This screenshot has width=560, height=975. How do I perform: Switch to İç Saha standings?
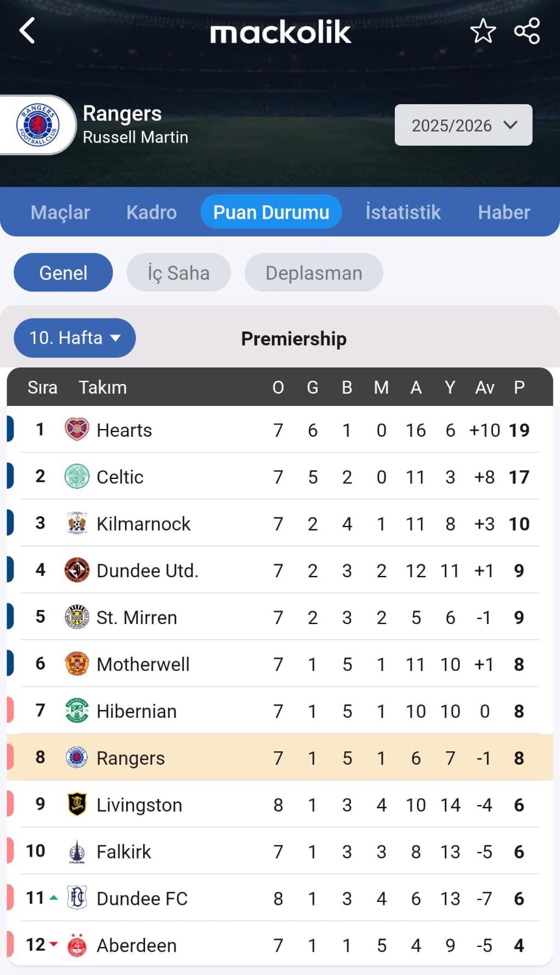pos(179,272)
